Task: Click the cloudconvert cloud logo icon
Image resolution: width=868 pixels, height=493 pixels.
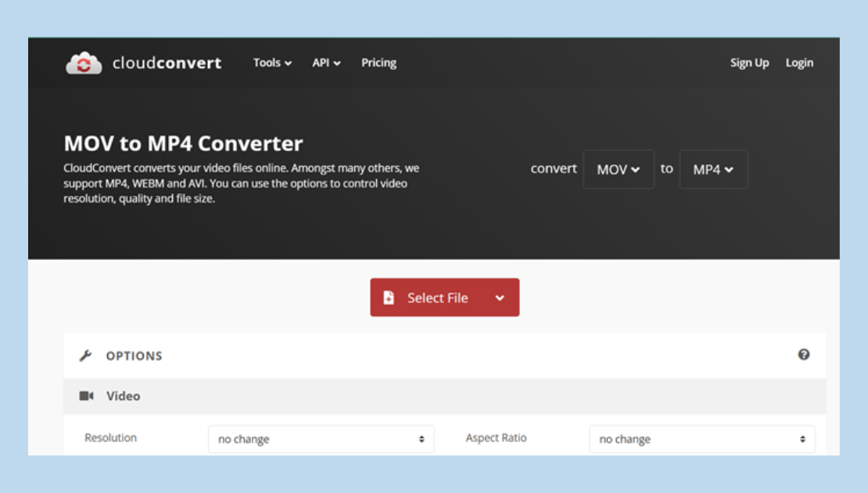Action: coord(84,63)
